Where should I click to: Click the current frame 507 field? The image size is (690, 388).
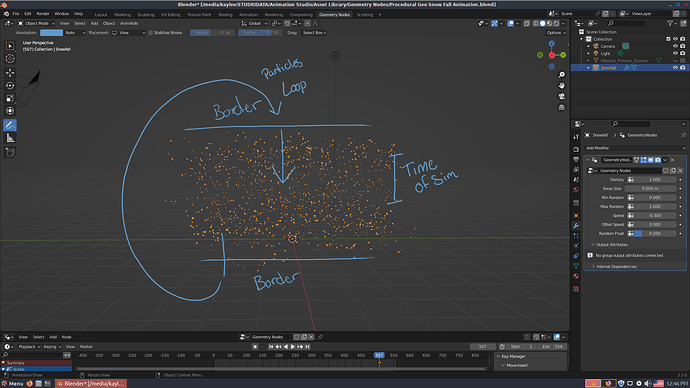[483, 347]
